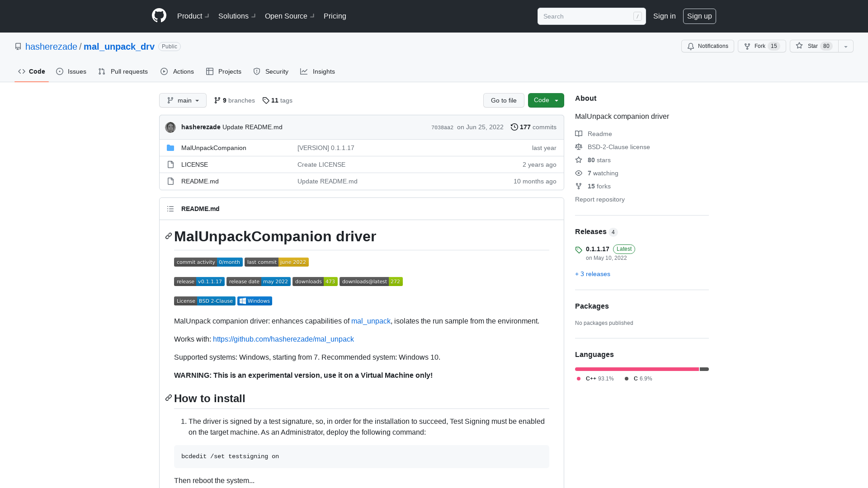Expand the Product menu
This screenshot has height=488, width=868.
(x=193, y=16)
